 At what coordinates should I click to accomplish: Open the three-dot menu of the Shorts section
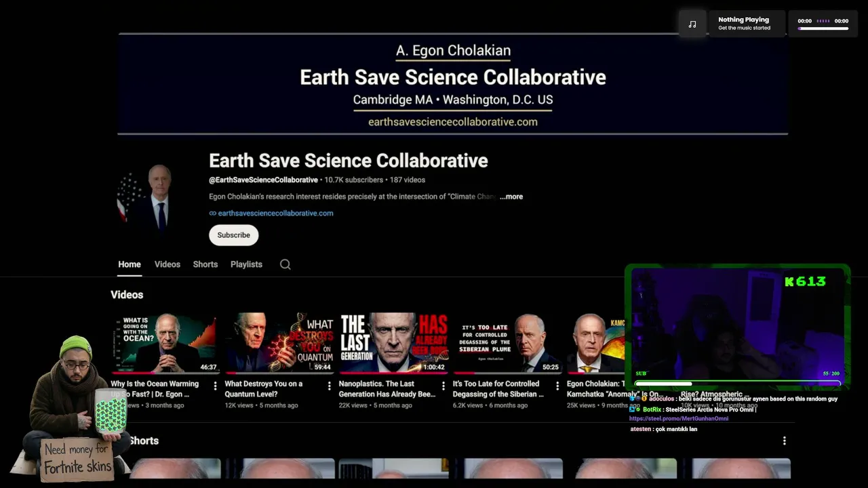pyautogui.click(x=785, y=441)
